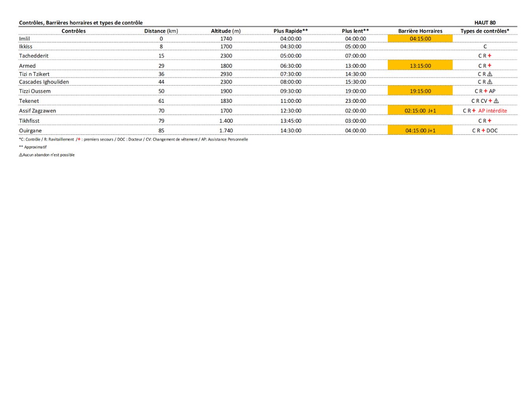532x394 pixels.
Task: Click the warning triangle in the Tekenet row
Action: [496, 101]
